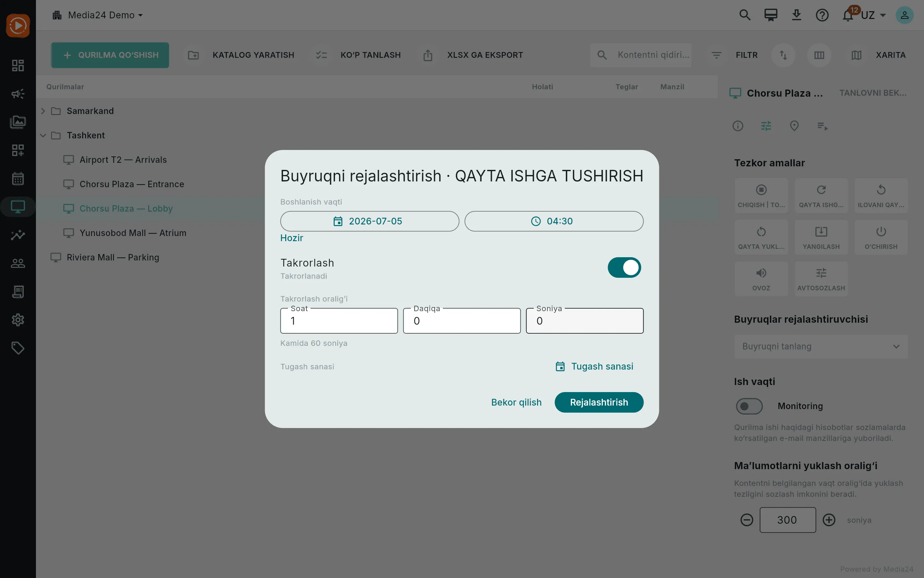The width and height of the screenshot is (924, 578).
Task: Click the columns layout icon button
Action: [819, 55]
